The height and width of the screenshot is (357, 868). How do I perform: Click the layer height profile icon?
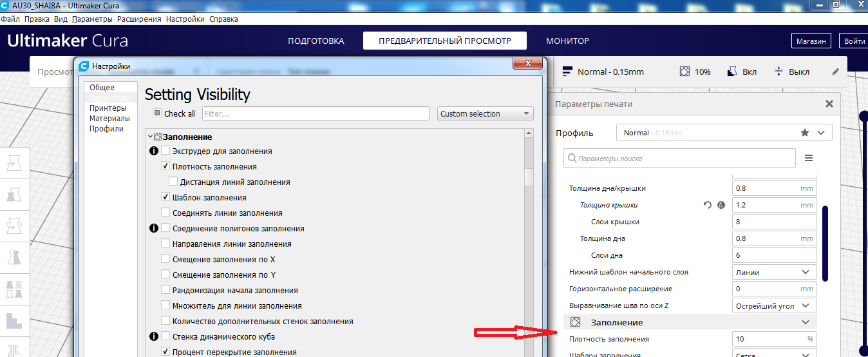(568, 72)
